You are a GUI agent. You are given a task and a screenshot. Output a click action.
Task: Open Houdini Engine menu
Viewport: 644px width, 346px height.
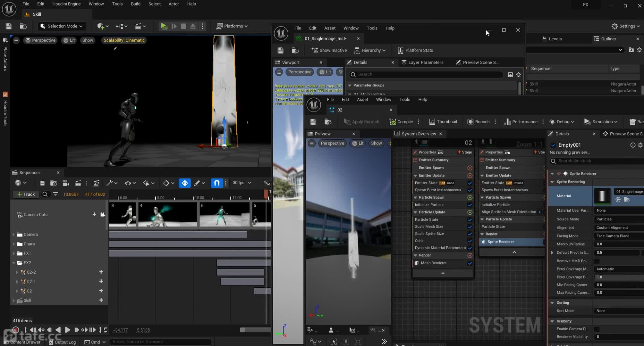click(66, 4)
